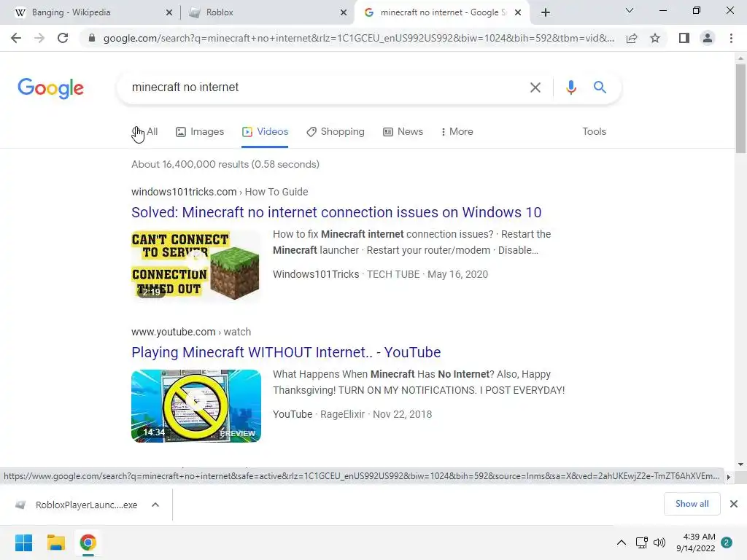Click the browser forward arrow
Viewport: 747px width, 560px height.
(39, 38)
